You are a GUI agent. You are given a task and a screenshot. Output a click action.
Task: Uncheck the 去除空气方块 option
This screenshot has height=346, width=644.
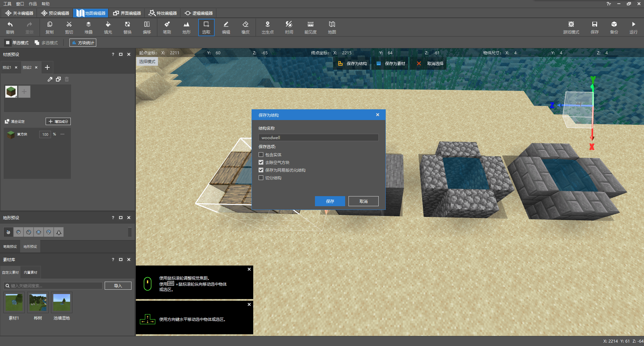[261, 162]
